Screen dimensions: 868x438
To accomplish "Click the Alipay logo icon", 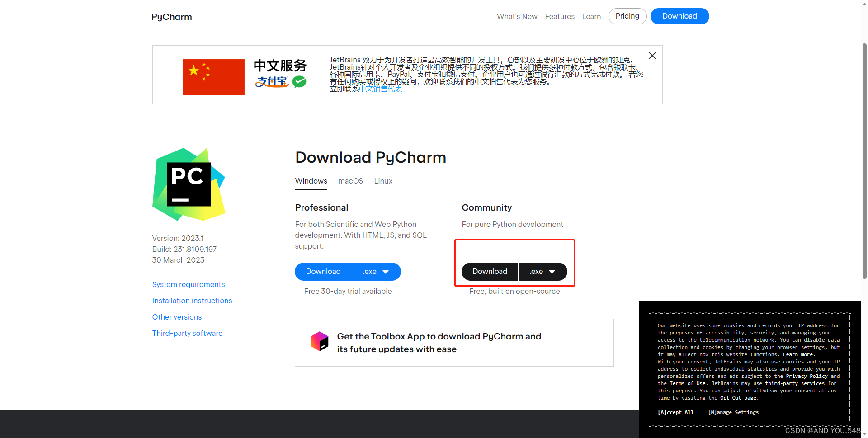I will pos(272,82).
